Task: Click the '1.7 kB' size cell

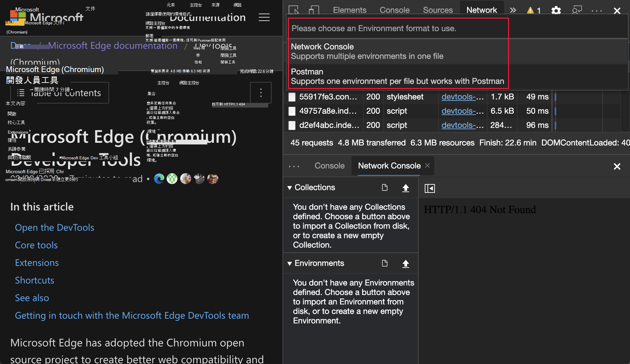Action: point(502,97)
